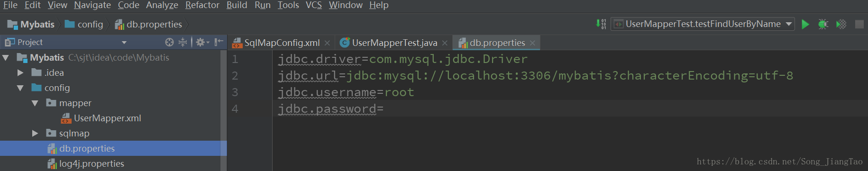Expand the .idea folder arrow

(x=20, y=73)
